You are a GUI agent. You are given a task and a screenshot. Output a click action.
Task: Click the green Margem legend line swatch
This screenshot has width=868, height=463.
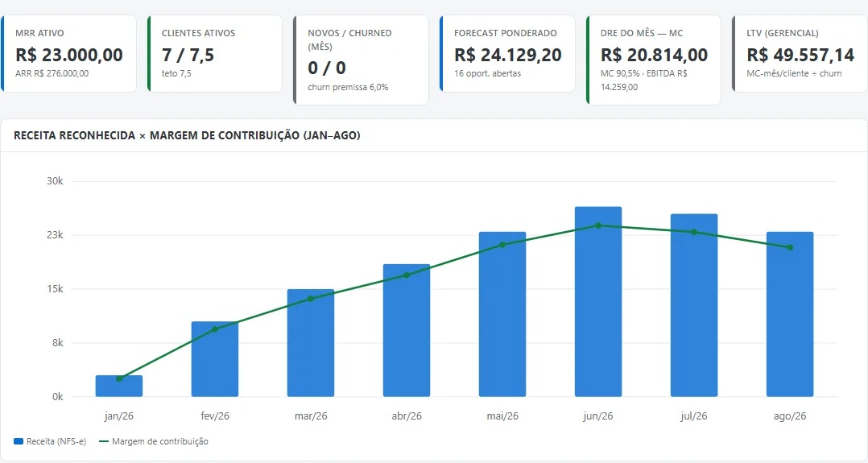coord(104,441)
